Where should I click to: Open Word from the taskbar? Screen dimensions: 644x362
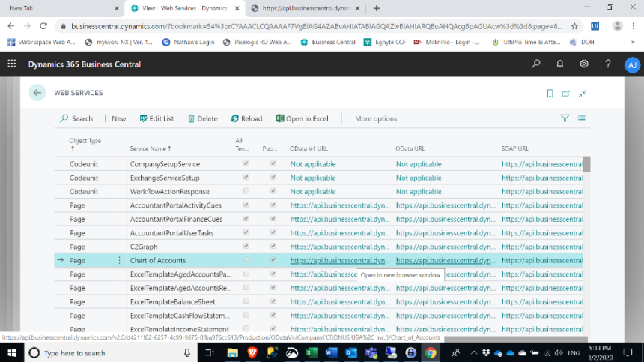331,352
